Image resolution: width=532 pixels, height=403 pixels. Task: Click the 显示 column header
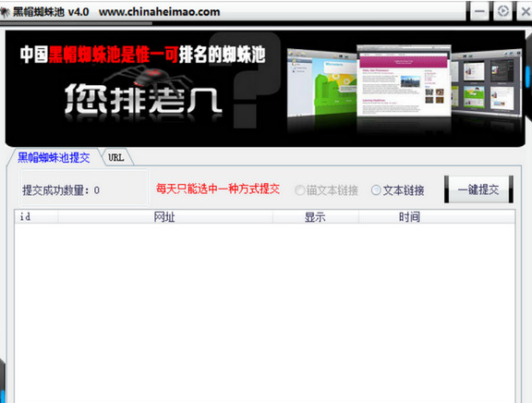316,216
